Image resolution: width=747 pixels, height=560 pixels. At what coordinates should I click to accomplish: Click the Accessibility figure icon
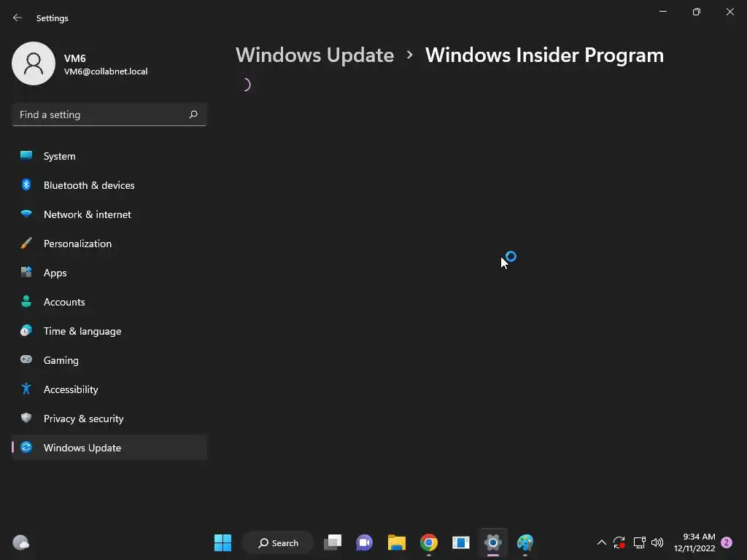point(26,389)
